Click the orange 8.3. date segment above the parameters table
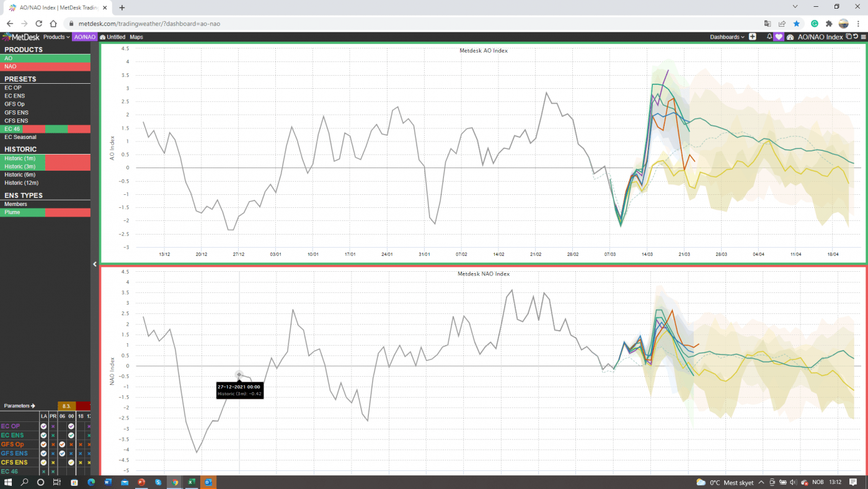The image size is (868, 489). (x=67, y=405)
